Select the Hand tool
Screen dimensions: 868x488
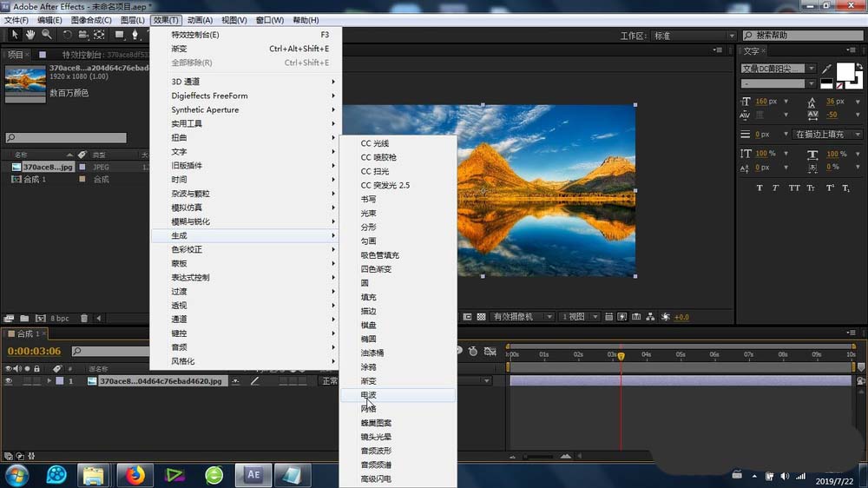click(x=30, y=35)
